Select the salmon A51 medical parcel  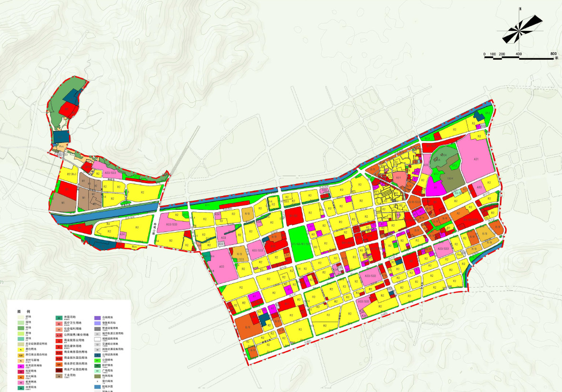point(399,177)
